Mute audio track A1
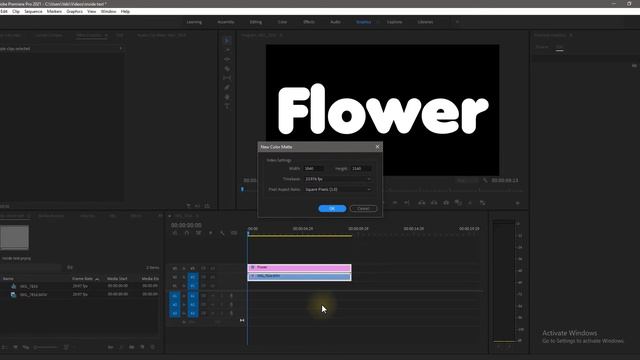The image size is (640, 360). pos(213,296)
